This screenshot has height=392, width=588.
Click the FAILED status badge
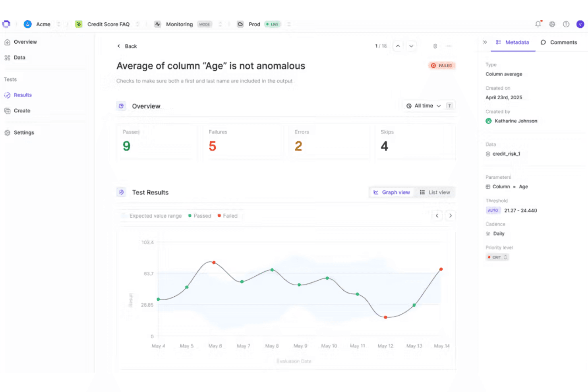(x=442, y=66)
